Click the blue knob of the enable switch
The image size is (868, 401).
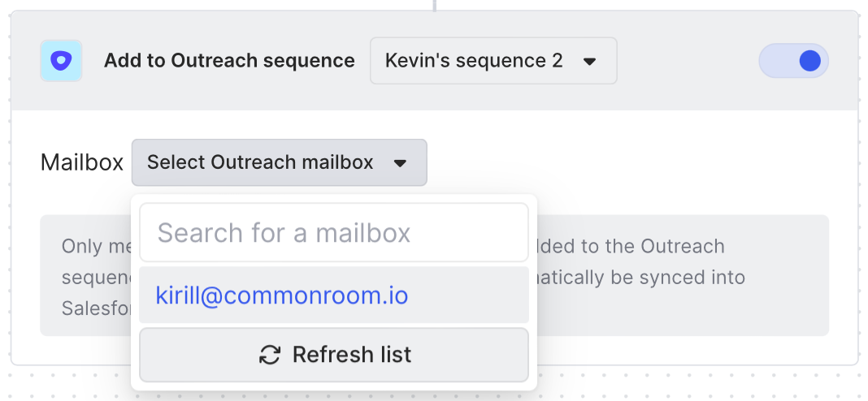click(809, 61)
